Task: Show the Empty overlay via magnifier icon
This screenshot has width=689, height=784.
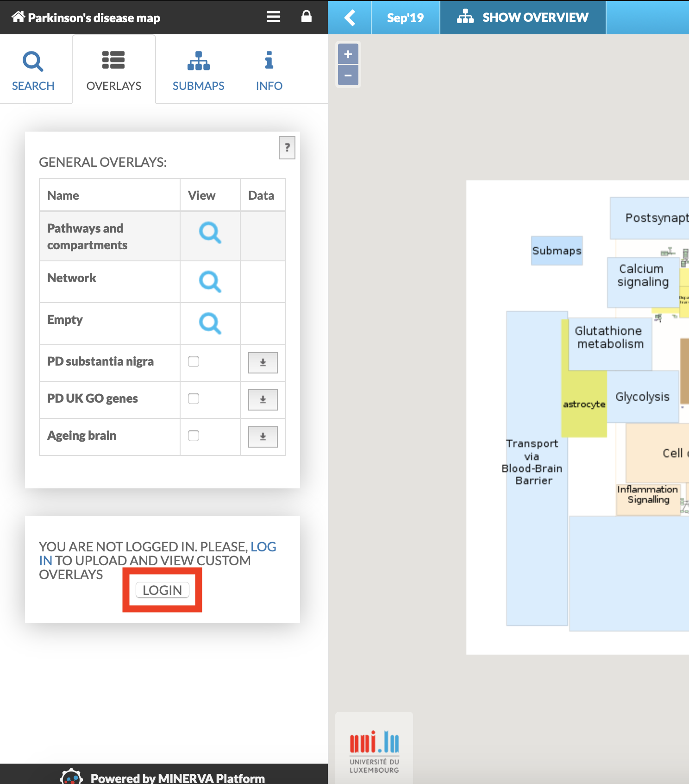Action: coord(210,323)
